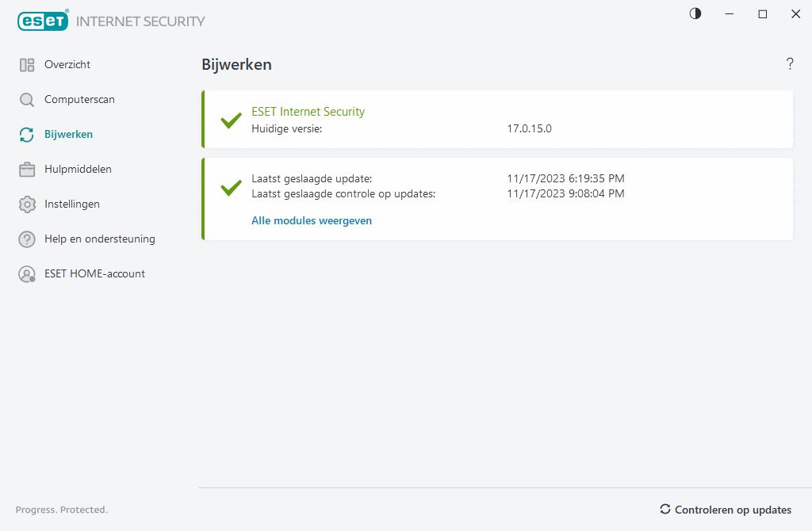Click the Instellingen gear icon
812x531 pixels.
click(27, 204)
